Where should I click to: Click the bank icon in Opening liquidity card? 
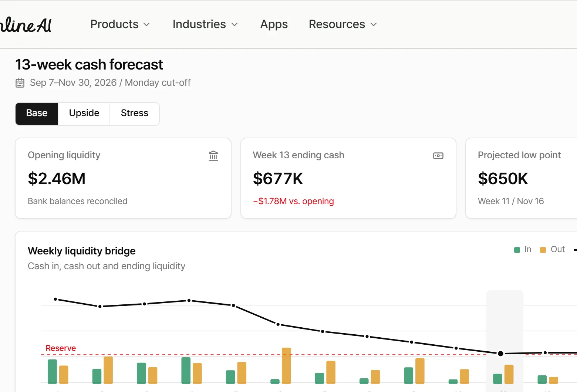click(213, 156)
